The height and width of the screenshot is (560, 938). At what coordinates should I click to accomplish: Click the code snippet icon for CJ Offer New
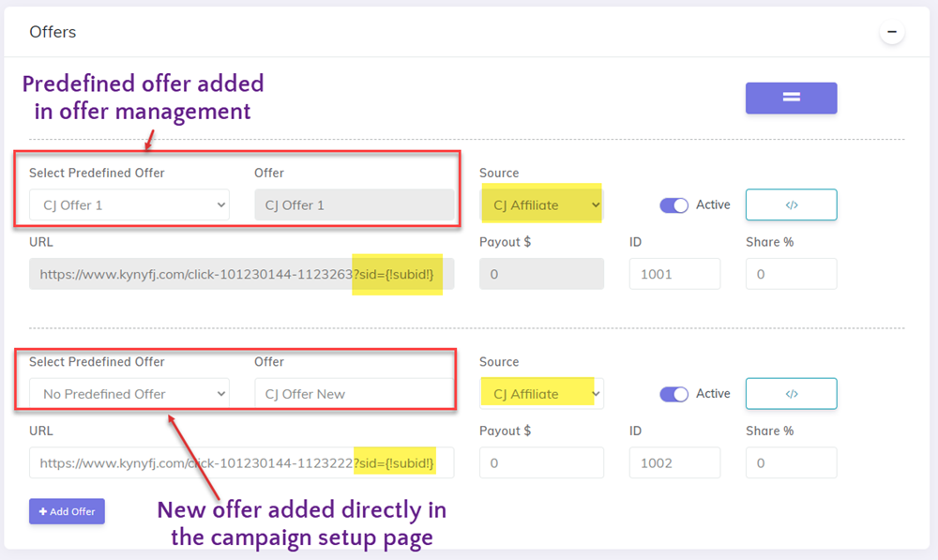coord(791,393)
